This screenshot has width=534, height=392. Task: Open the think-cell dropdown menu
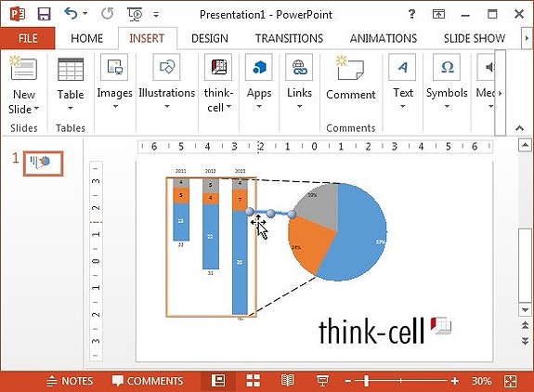228,107
